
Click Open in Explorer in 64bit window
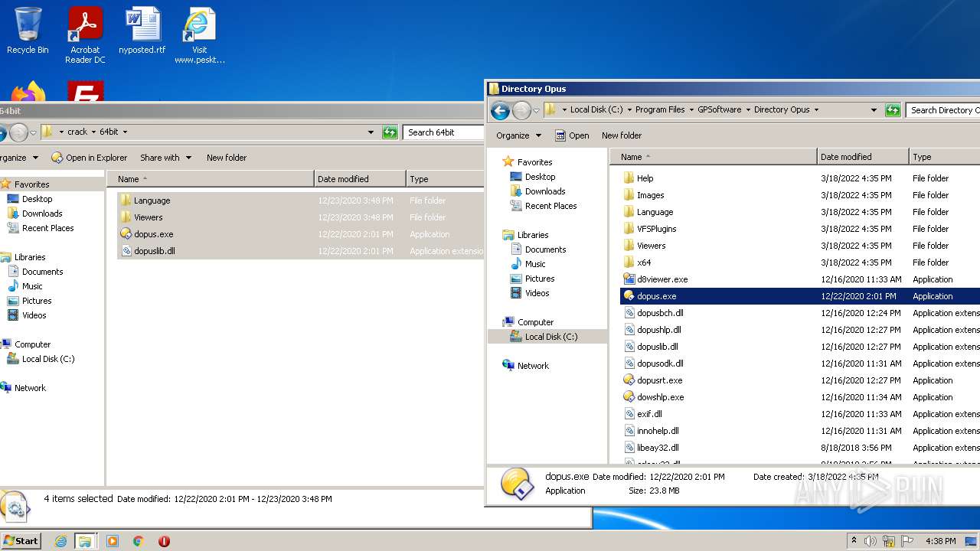[90, 158]
